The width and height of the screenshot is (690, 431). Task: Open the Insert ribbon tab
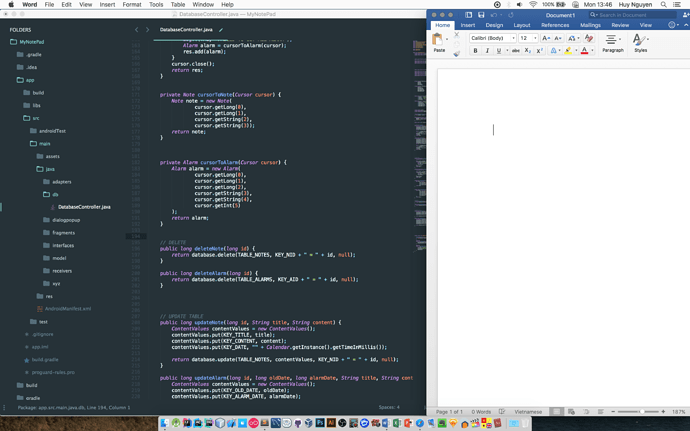pyautogui.click(x=467, y=25)
